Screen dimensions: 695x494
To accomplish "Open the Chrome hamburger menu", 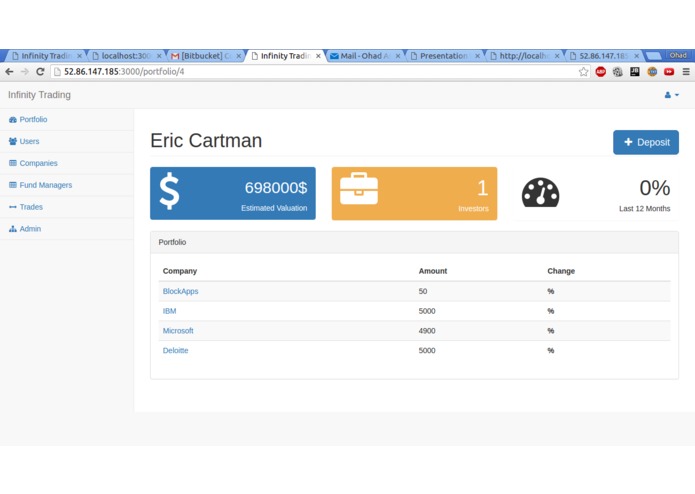I will 686,71.
